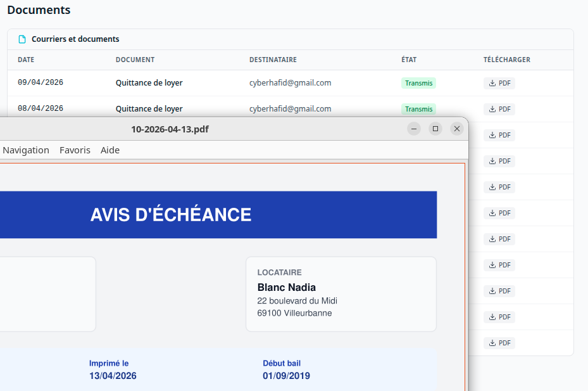
Task: Click the 69100 Villeurbanne line
Action: pyautogui.click(x=294, y=313)
